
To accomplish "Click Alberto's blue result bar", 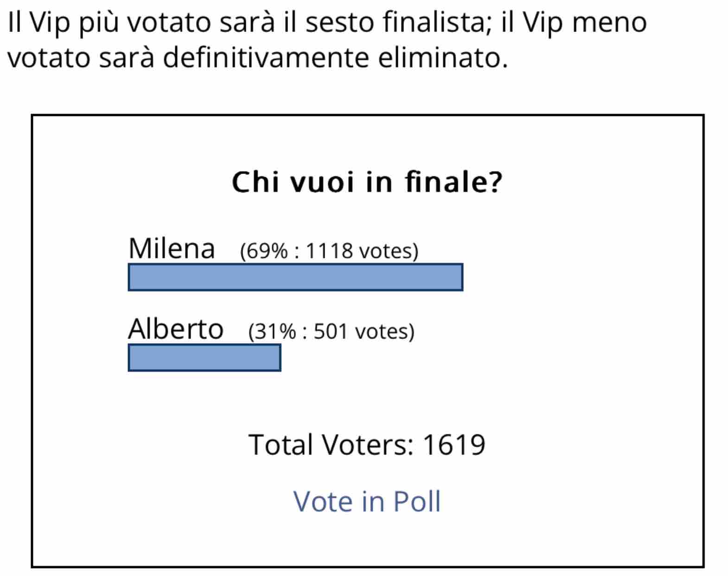I will tap(204, 358).
